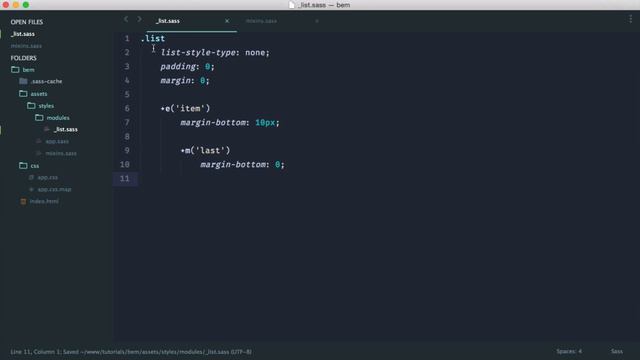The width and height of the screenshot is (640, 360).
Task: Click margin-bottom property on line 10
Action: pos(233,164)
